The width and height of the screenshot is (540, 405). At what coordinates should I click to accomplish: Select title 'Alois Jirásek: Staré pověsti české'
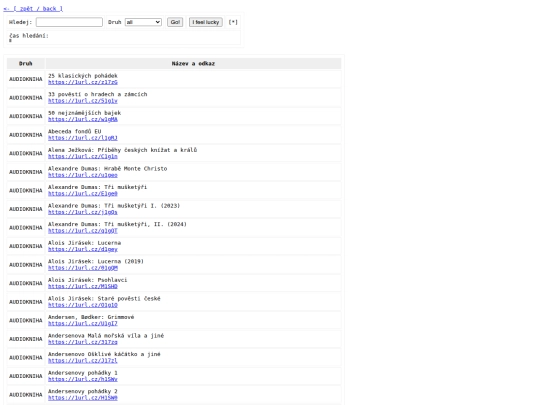(x=104, y=299)
